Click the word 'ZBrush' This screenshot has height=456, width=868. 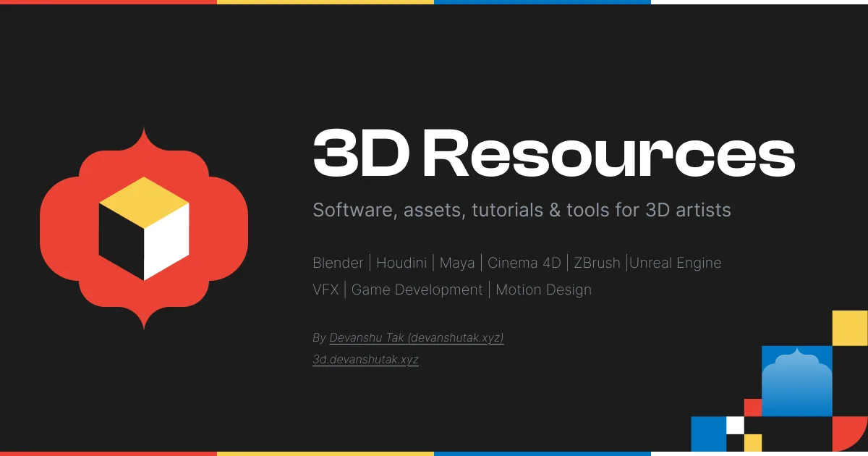[597, 263]
